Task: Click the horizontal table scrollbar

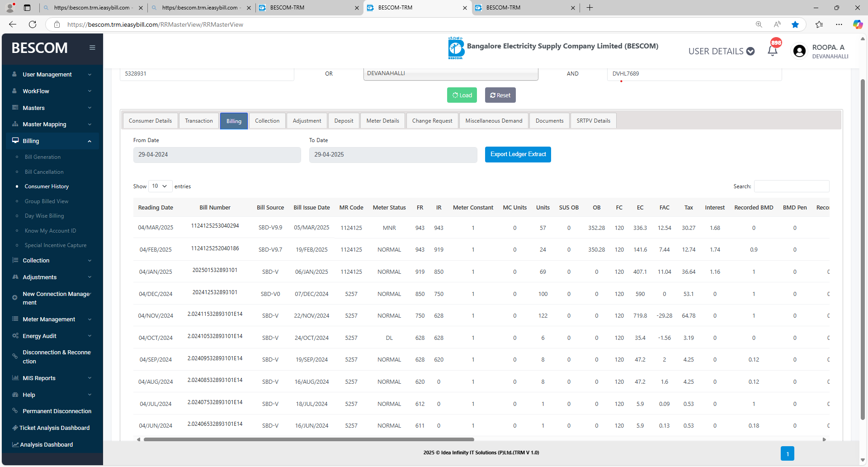Action: coord(309,439)
